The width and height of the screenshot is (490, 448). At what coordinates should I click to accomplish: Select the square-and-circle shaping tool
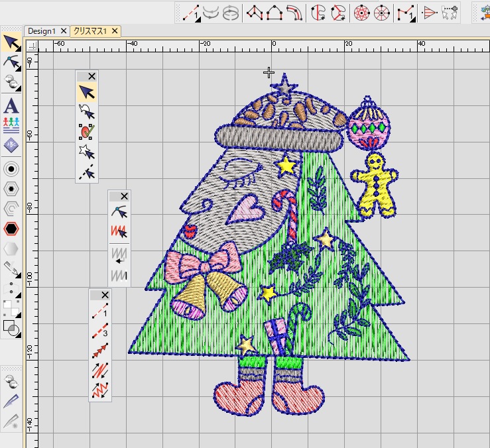(11, 329)
